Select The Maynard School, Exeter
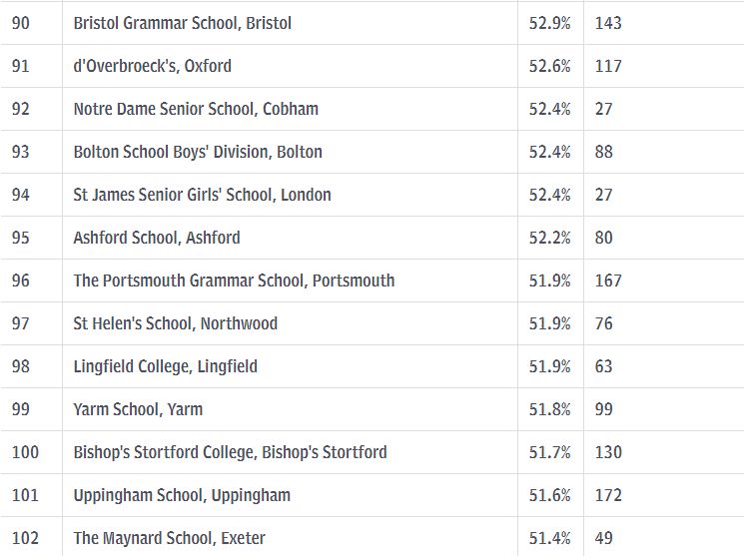The image size is (744, 560). pyautogui.click(x=170, y=538)
